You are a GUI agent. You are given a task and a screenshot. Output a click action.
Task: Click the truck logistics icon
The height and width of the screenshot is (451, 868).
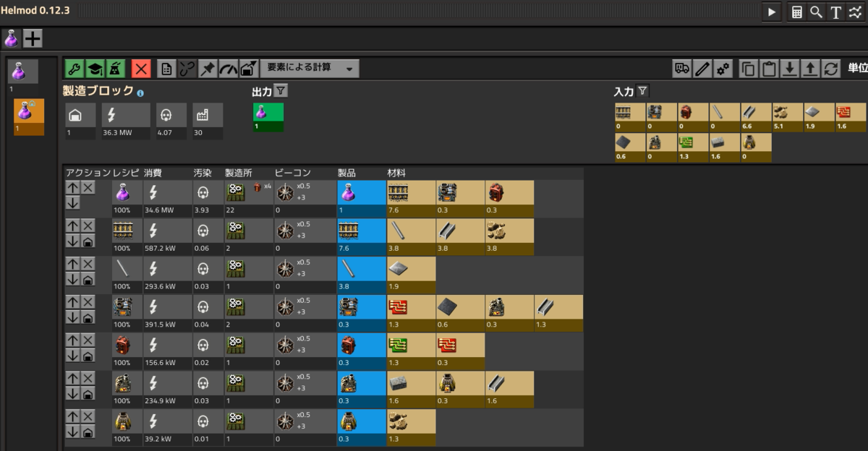[x=682, y=69]
